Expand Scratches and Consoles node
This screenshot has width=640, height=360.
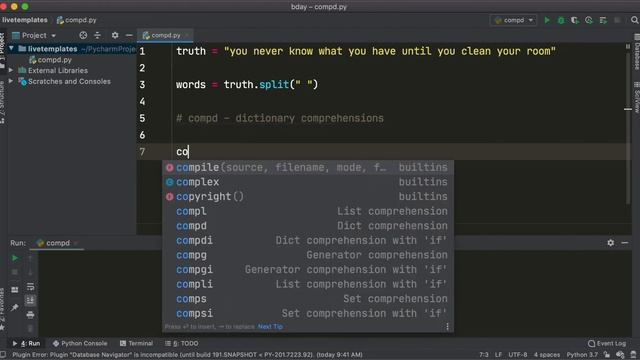(11, 81)
